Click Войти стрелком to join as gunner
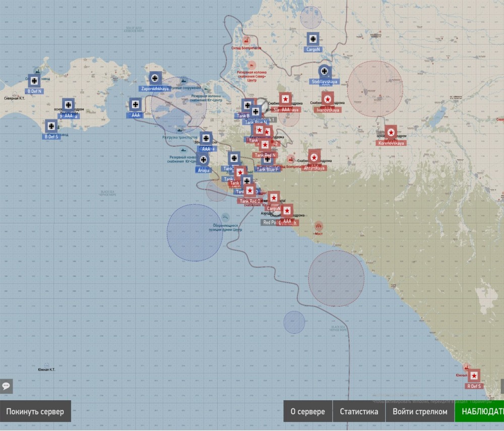The image size is (504, 431). (420, 411)
